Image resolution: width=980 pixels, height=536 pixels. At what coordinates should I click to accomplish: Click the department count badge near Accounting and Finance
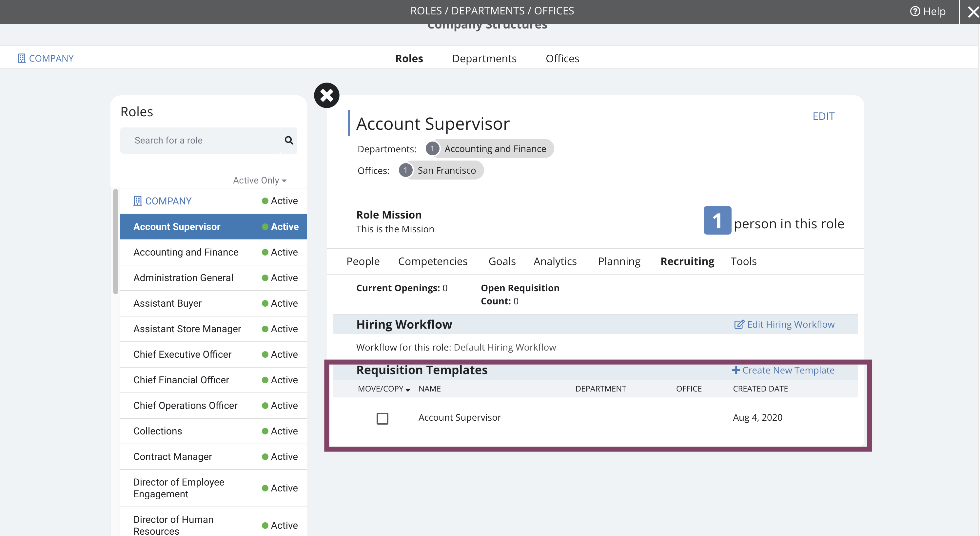432,148
